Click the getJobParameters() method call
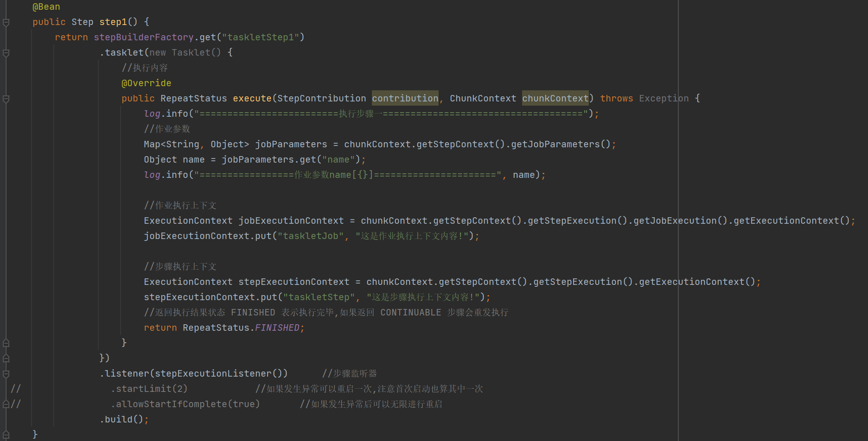Screen dimensions: 868x441 [564, 144]
